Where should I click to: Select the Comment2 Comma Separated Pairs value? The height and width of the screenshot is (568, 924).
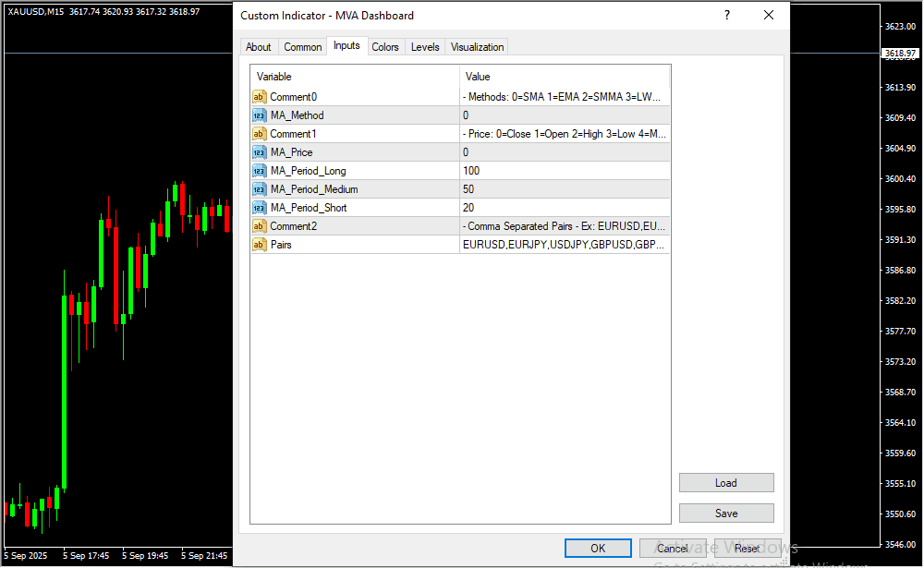(565, 226)
